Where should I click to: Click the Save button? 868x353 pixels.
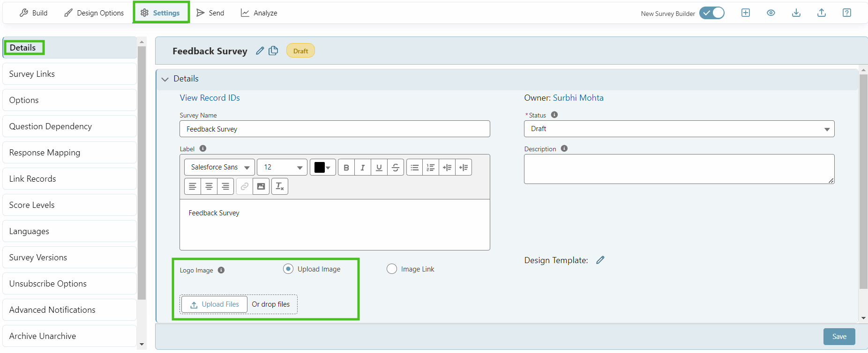839,336
